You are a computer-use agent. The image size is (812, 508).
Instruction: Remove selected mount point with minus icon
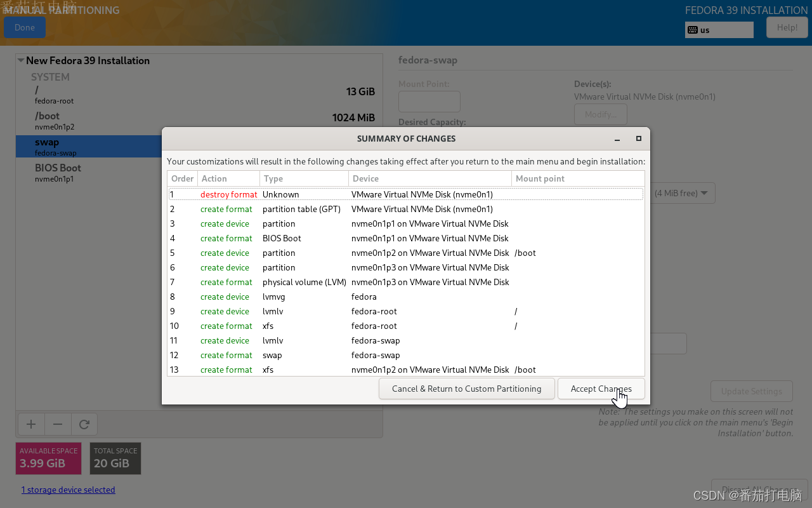click(x=58, y=424)
